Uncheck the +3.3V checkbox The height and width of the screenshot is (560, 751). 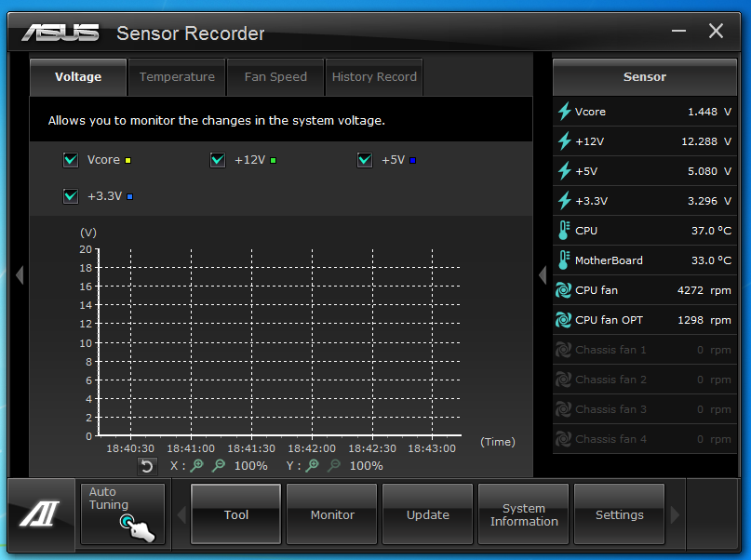click(x=71, y=195)
